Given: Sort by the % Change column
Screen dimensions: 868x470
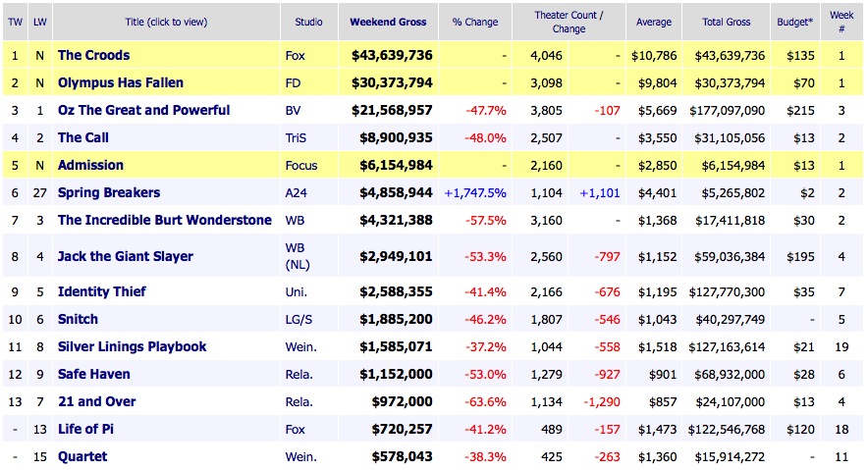Looking at the screenshot, I should (474, 22).
